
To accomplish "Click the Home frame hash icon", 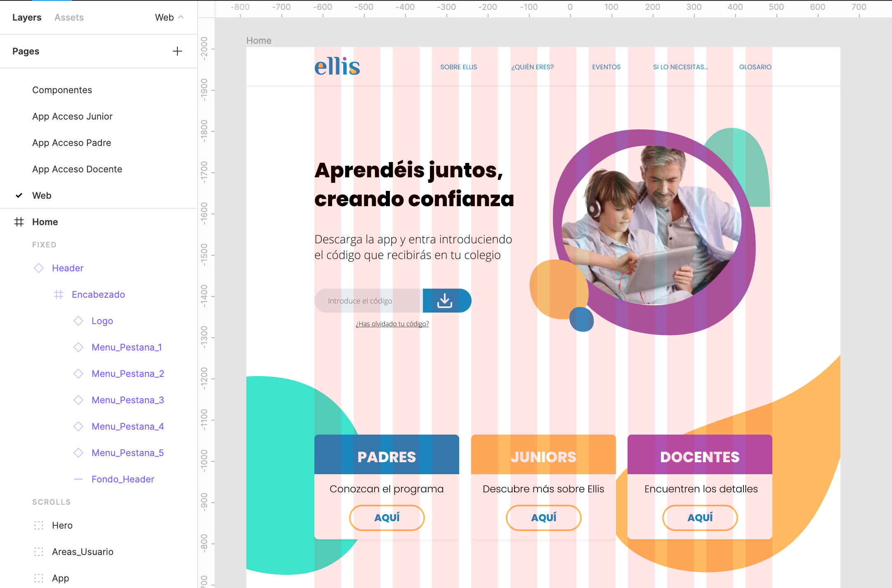I will click(x=19, y=222).
